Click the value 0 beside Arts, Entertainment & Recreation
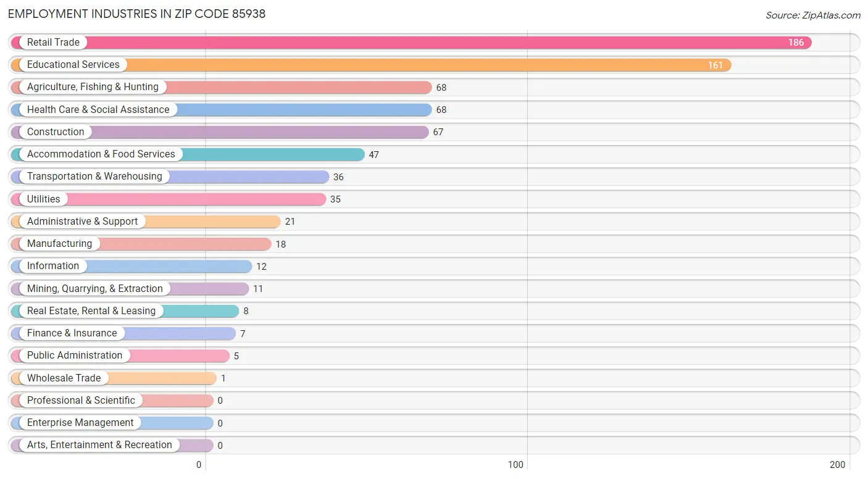The width and height of the screenshot is (868, 479). pos(220,446)
